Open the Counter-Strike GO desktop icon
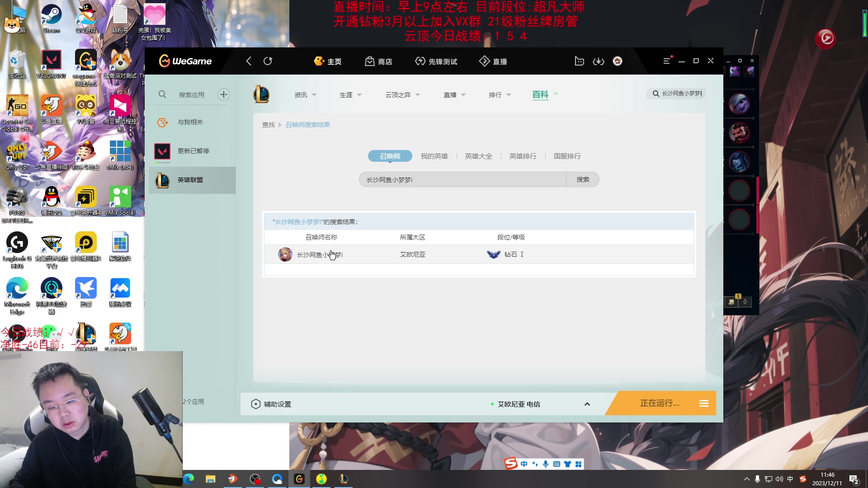The height and width of the screenshot is (488, 868). [x=17, y=113]
